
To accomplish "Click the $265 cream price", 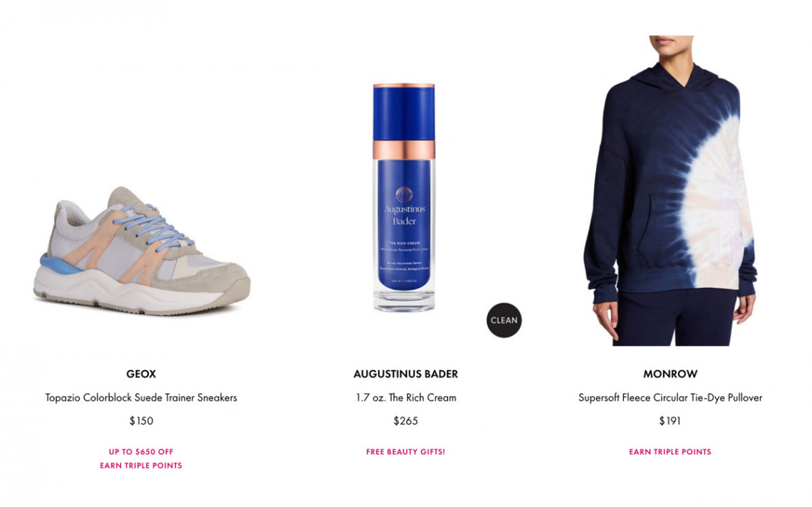I will click(405, 421).
